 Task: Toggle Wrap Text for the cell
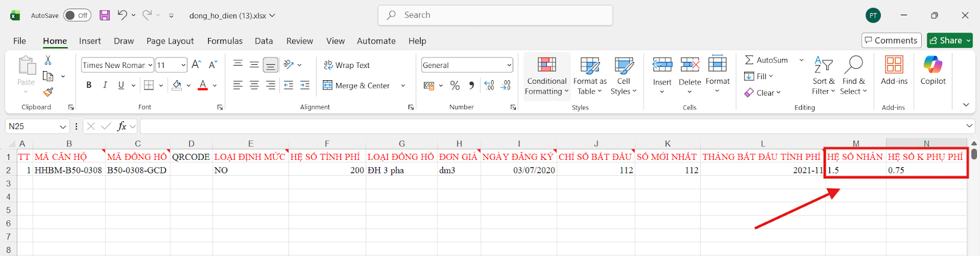coord(347,65)
